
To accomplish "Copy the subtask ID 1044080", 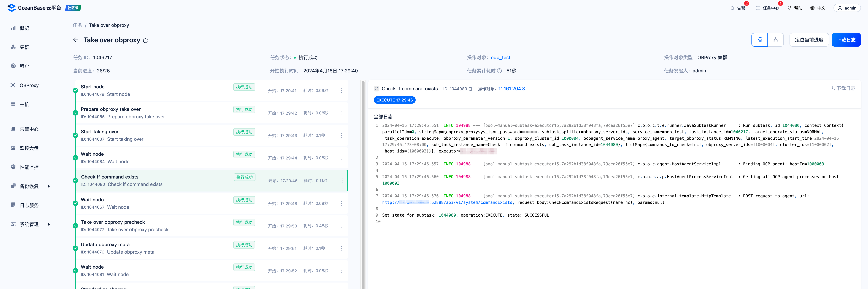I will [x=471, y=89].
